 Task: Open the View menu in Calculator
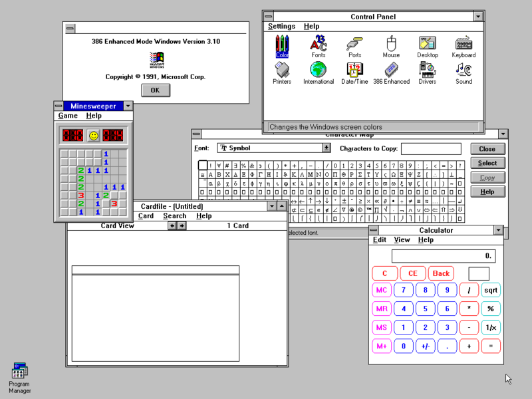pos(402,240)
